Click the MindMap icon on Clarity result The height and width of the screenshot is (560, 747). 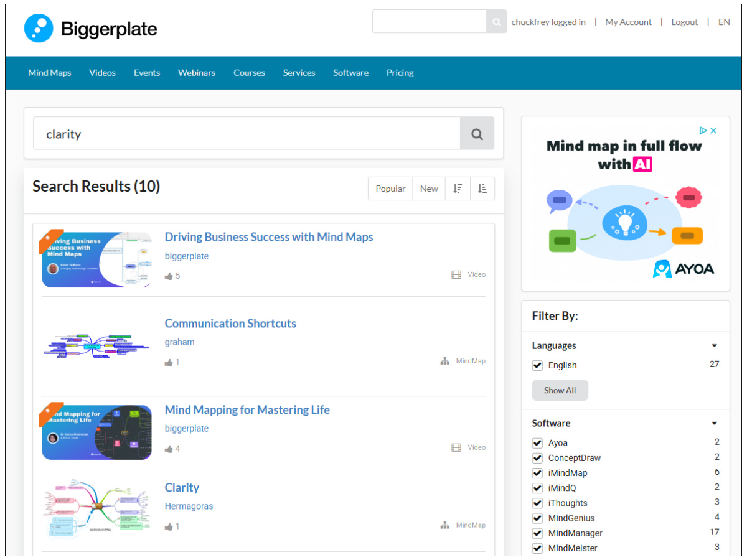click(x=444, y=525)
